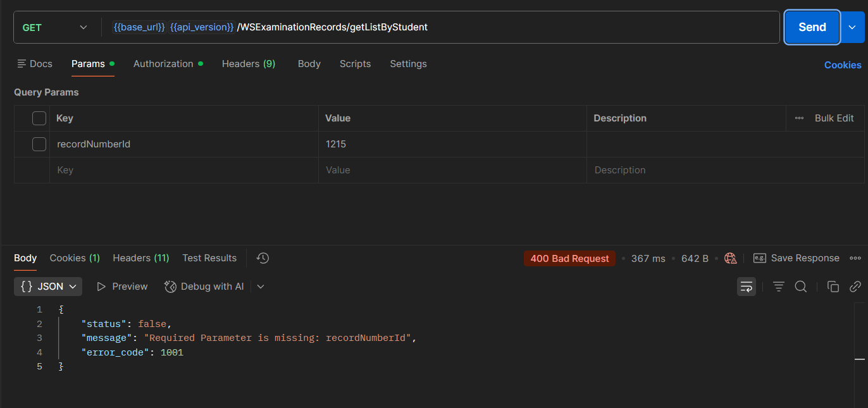The height and width of the screenshot is (408, 868).
Task: Click the Query Params heading
Action: [x=46, y=92]
